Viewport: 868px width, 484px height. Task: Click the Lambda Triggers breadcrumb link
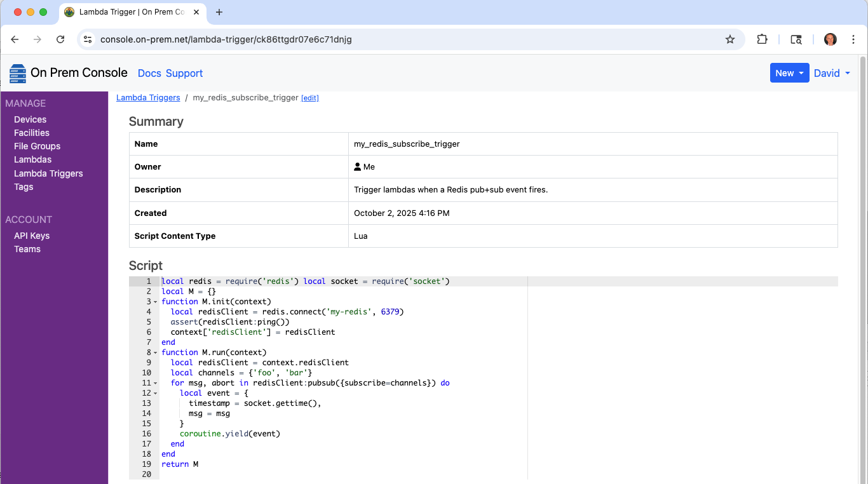[148, 98]
